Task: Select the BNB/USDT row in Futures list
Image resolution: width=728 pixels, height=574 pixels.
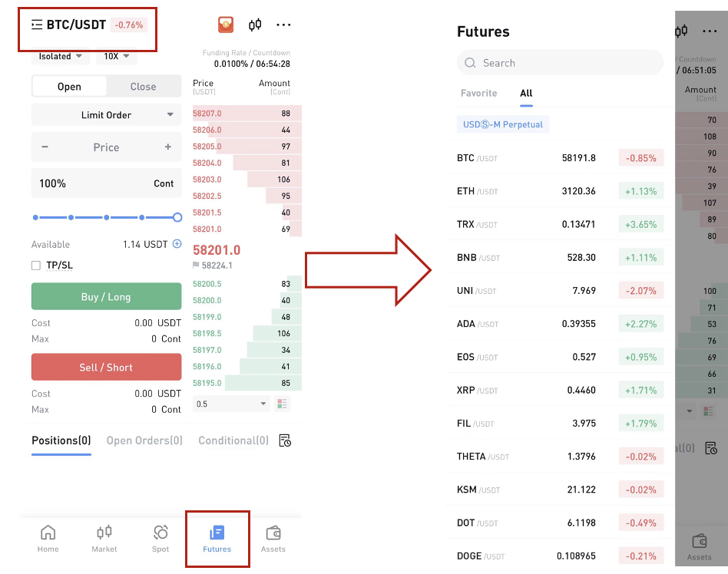Action: (x=560, y=258)
